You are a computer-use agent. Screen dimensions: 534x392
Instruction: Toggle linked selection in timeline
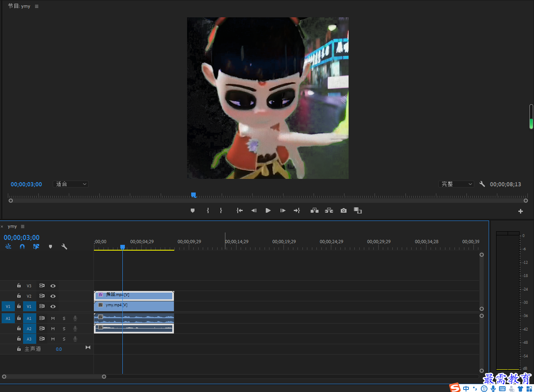pyautogui.click(x=36, y=246)
